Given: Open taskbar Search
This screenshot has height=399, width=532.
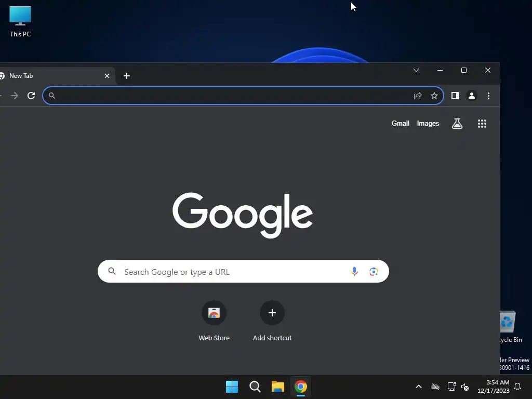Looking at the screenshot, I should click(x=255, y=387).
